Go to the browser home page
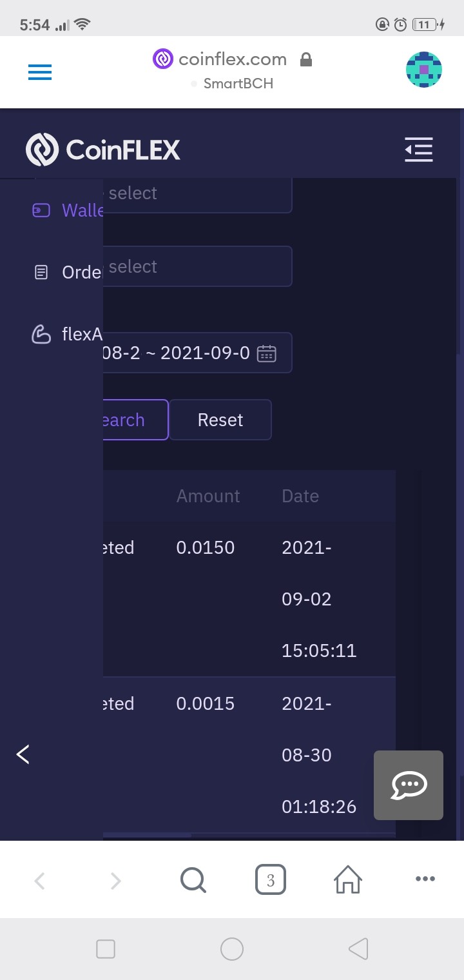The image size is (464, 980). tap(348, 879)
